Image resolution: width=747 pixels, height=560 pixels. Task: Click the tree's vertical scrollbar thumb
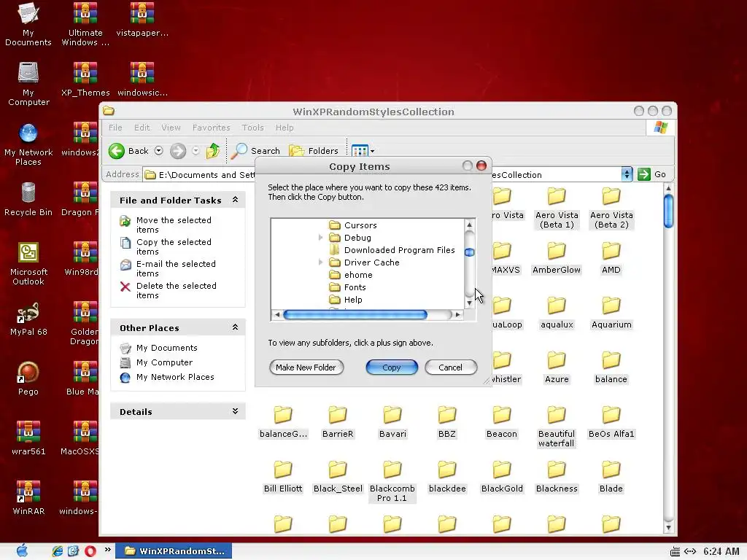[x=469, y=252]
